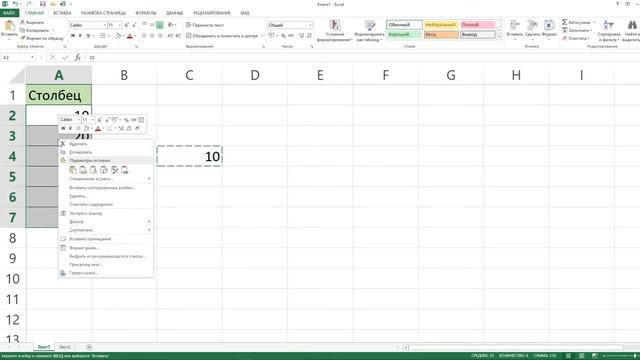Click the Заполнить fill icon

pos(564,30)
